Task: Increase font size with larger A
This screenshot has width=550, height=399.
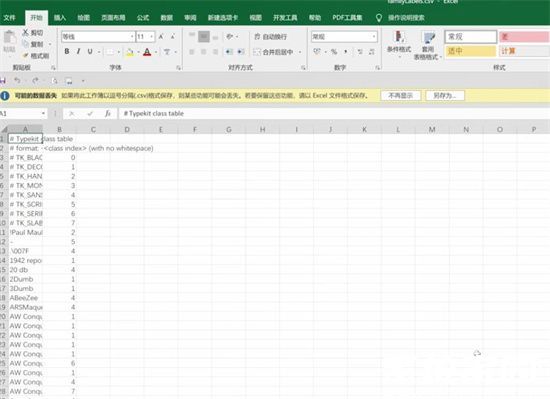Action: click(161, 36)
